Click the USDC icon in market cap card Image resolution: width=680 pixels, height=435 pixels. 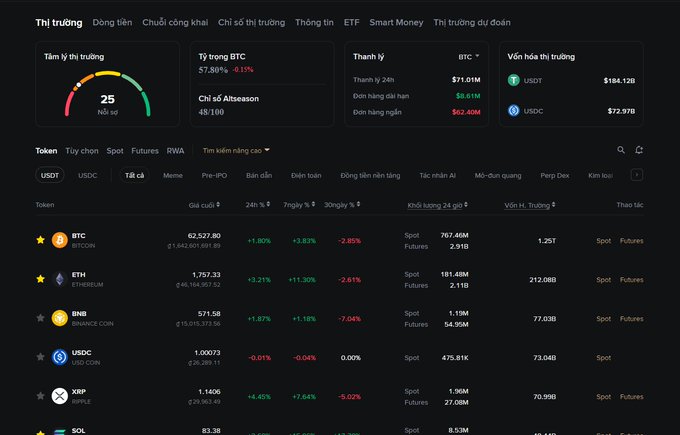pos(514,111)
